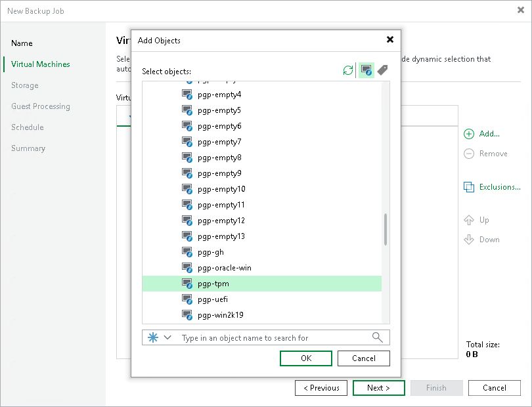Open the search type dropdown arrow

[167, 337]
